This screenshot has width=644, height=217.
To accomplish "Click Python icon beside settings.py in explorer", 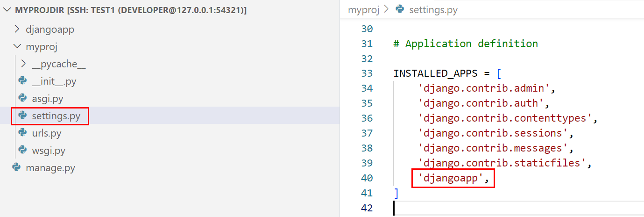I will click(22, 116).
